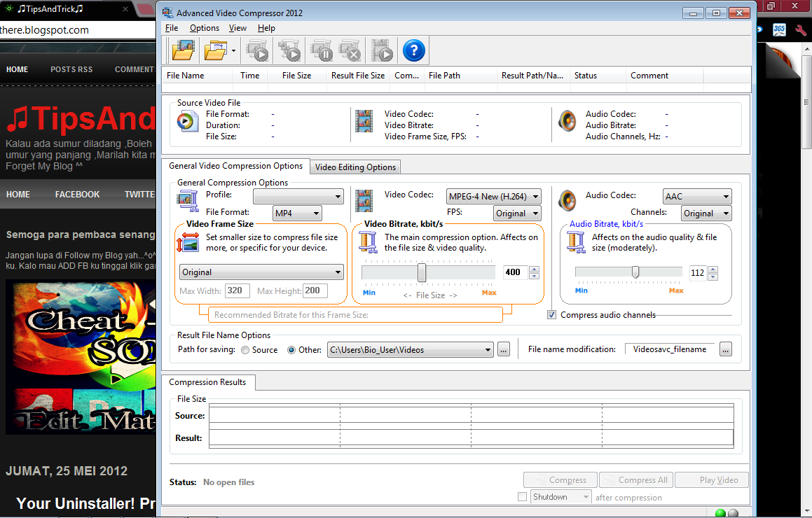This screenshot has height=518, width=812.
Task: Click the application icon in title bar
Action: tap(167, 13)
